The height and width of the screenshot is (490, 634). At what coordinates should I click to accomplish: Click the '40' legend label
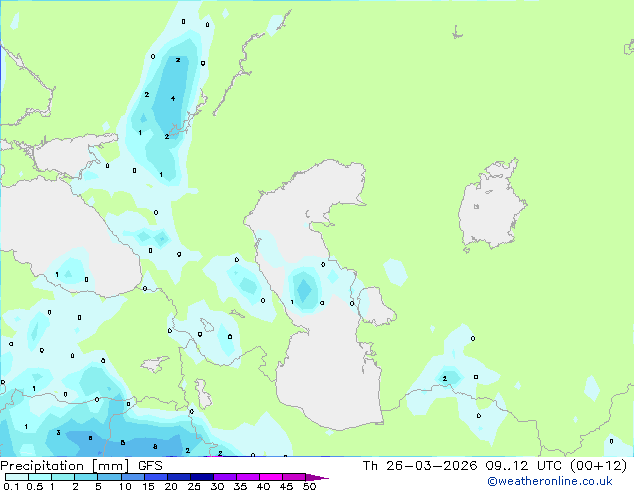(263, 486)
